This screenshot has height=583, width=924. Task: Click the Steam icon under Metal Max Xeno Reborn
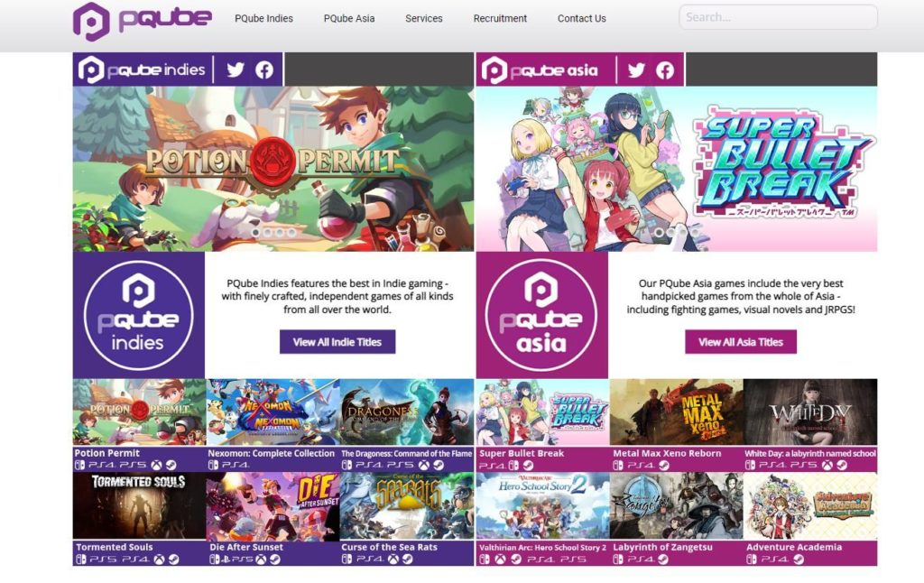pyautogui.click(x=662, y=466)
